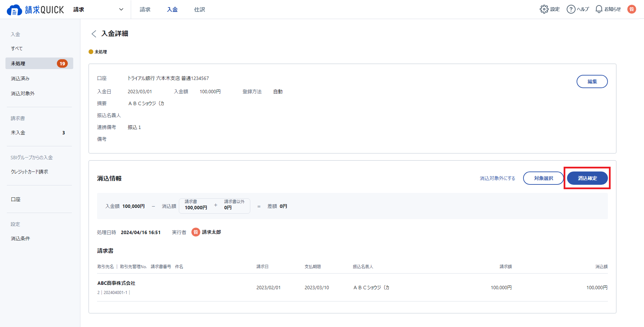Click the 請求QUICK logo icon
Image resolution: width=644 pixels, height=327 pixels.
(14, 9)
